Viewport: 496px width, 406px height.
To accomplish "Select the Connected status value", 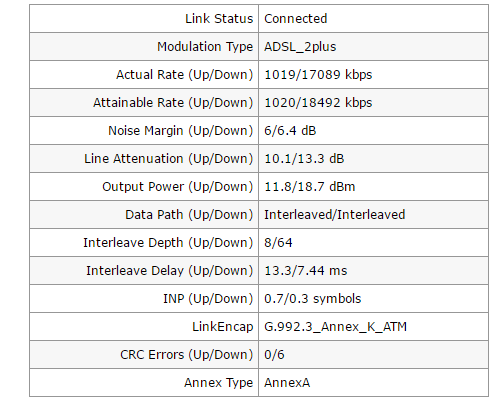I will (x=295, y=19).
